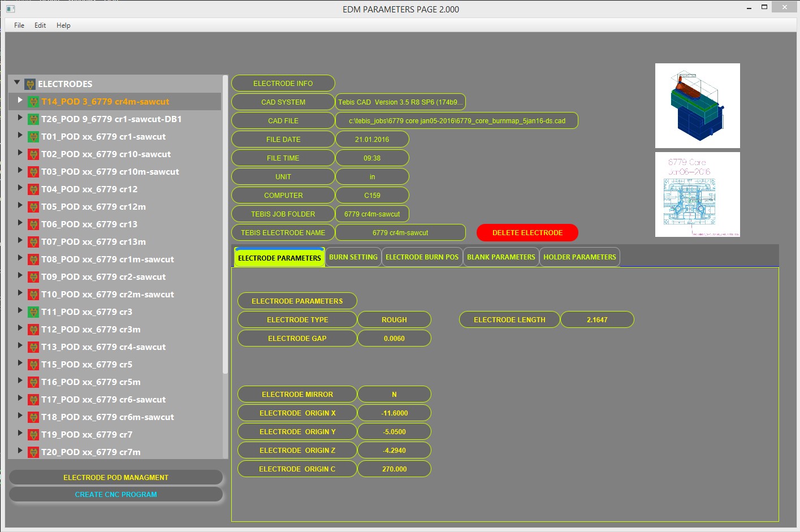The image size is (800, 532).
Task: Click the ELECTRODE ORIGIN C value 270.000
Action: tap(395, 469)
